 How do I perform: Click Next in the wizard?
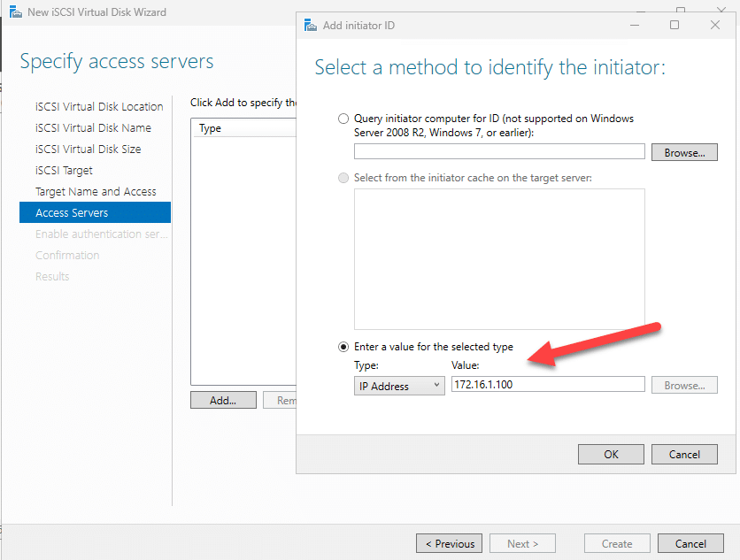(x=522, y=543)
